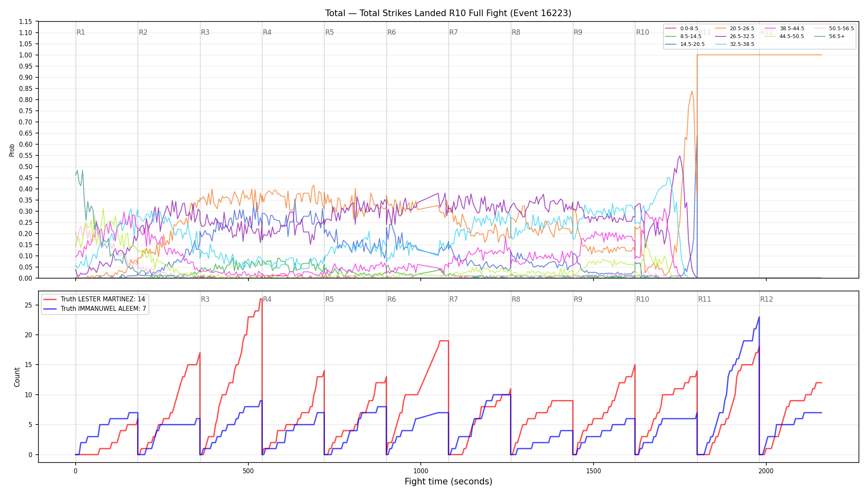Click the R5 round marker in the probability chart
868x496 pixels.
pyautogui.click(x=329, y=32)
